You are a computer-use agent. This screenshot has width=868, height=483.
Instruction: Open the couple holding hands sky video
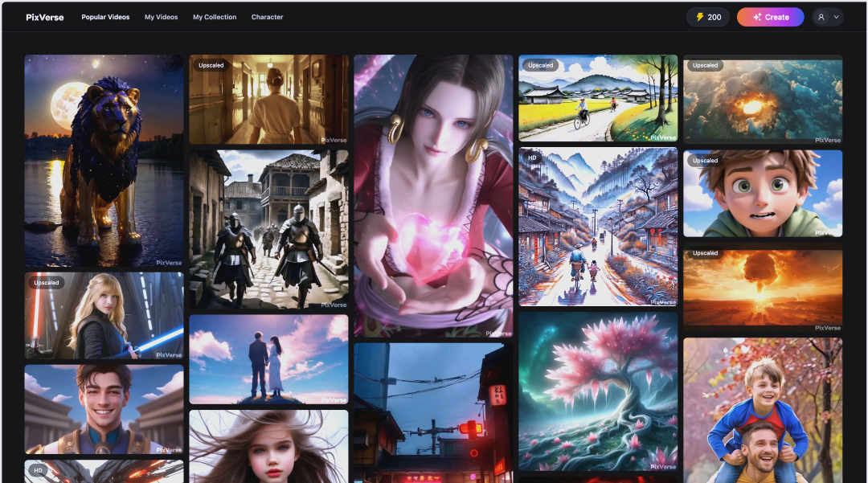point(268,359)
